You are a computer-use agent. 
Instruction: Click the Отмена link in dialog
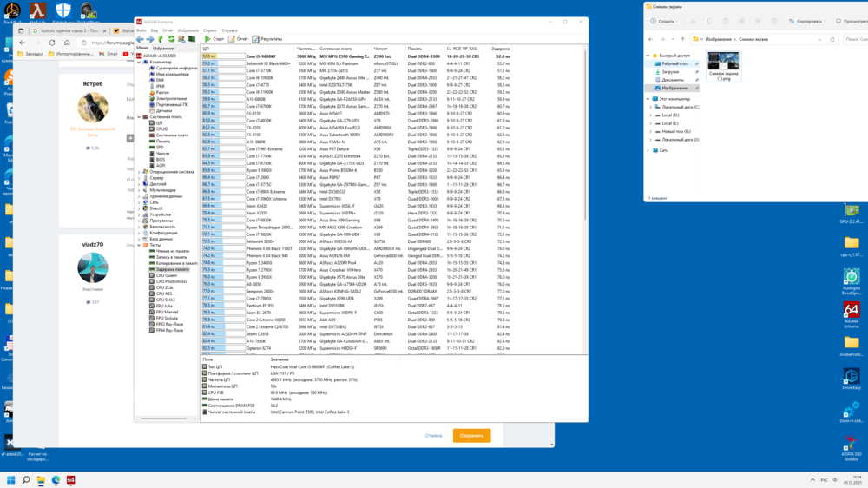click(433, 436)
